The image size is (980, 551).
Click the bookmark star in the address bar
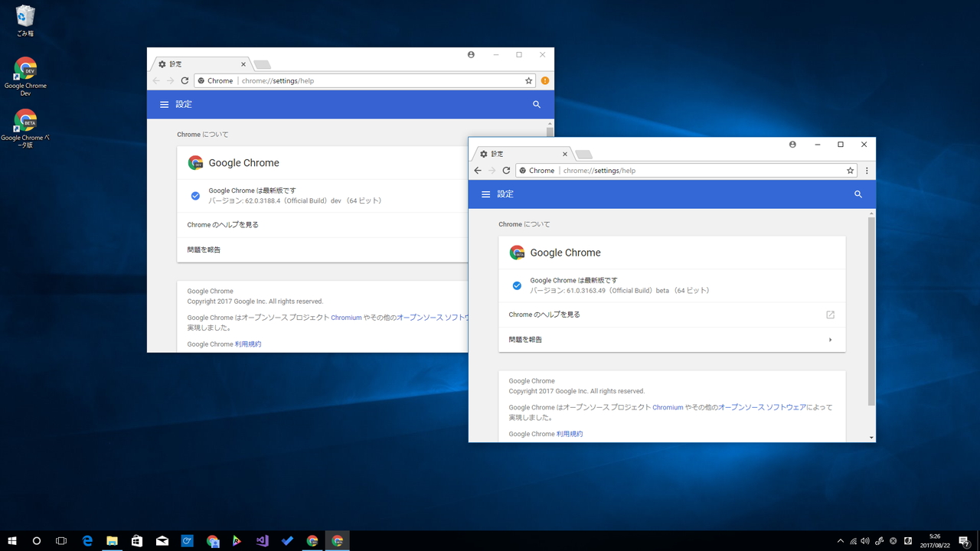[850, 170]
